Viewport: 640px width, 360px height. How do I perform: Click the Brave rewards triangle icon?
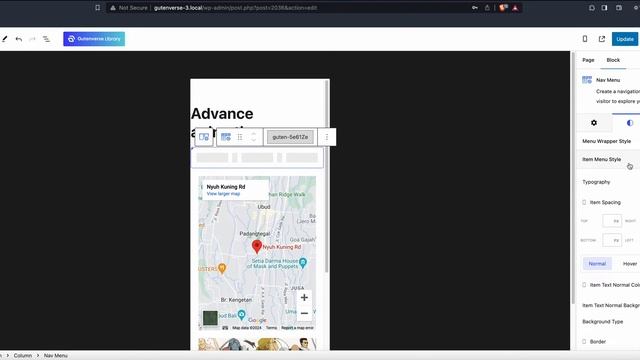(516, 8)
